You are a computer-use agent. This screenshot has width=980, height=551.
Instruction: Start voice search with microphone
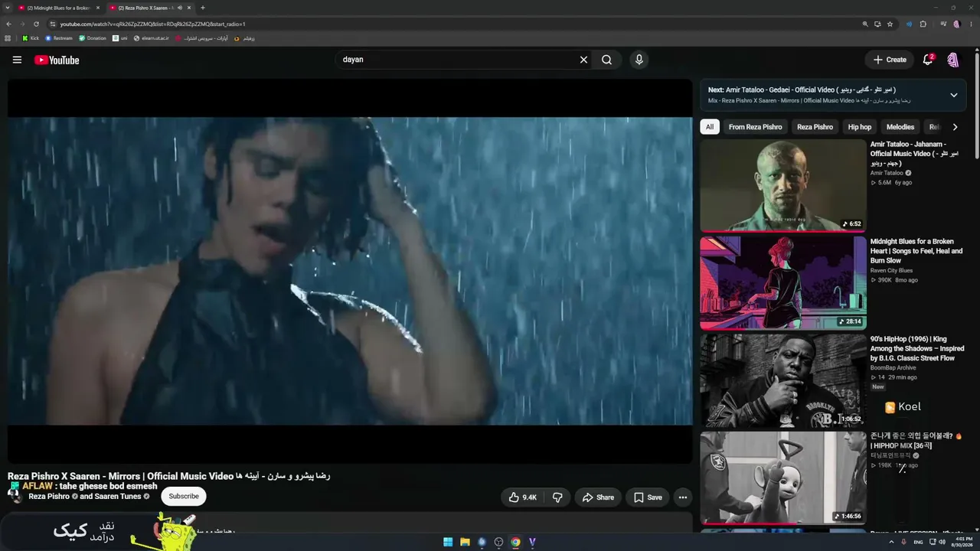[639, 60]
